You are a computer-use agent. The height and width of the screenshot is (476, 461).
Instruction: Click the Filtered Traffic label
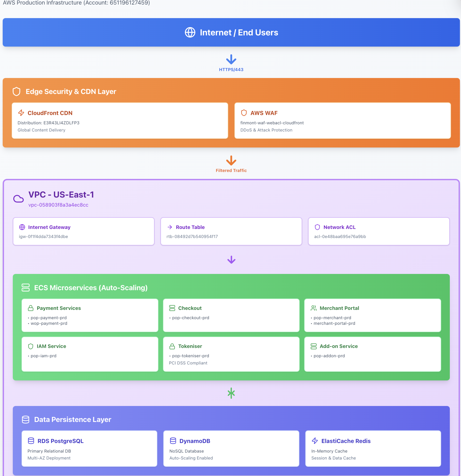pos(231,170)
